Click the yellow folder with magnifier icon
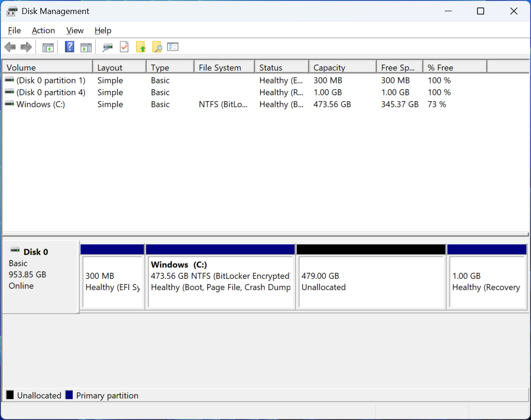Viewport: 531px width, 420px height. [157, 47]
